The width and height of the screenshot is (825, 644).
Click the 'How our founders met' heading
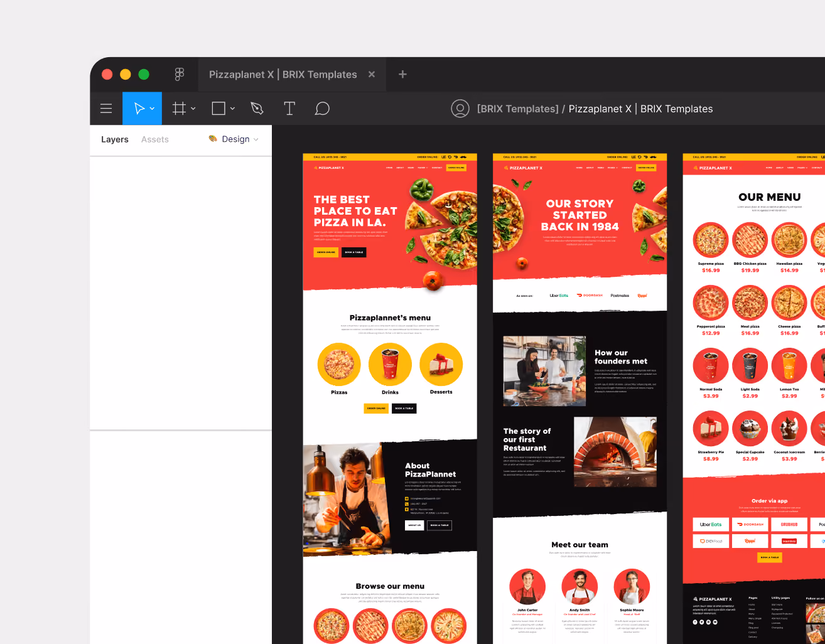coord(621,357)
